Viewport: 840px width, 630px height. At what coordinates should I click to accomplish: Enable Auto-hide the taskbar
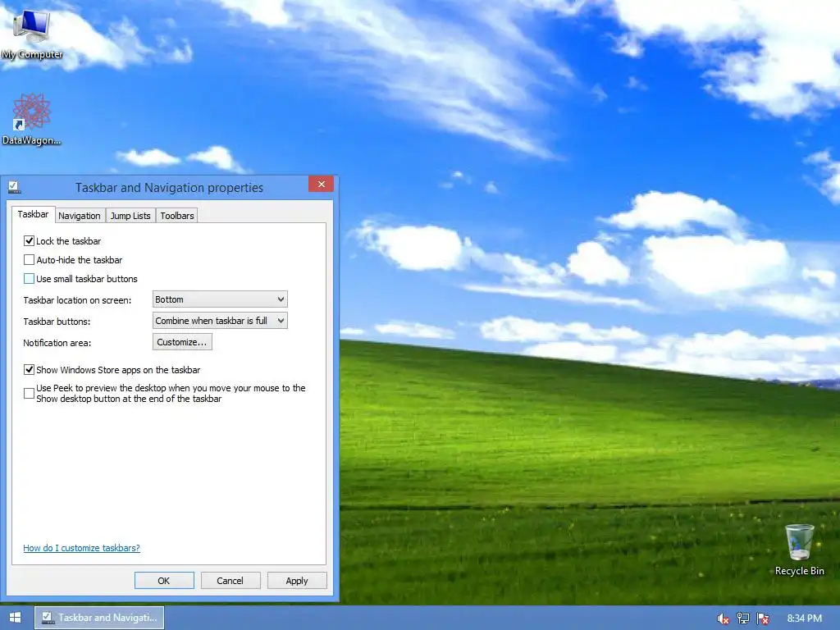click(x=29, y=260)
